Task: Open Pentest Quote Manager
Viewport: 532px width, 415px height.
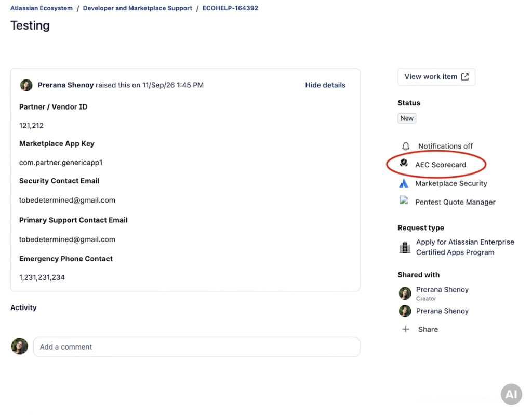Action: (455, 202)
